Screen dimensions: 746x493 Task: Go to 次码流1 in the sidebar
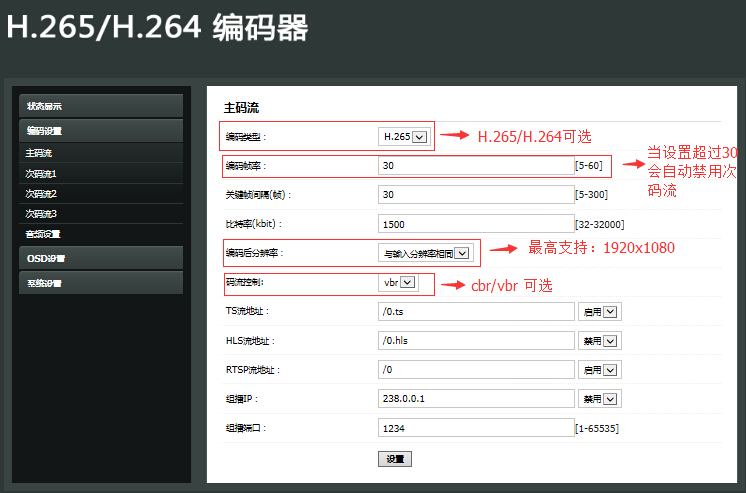point(101,174)
